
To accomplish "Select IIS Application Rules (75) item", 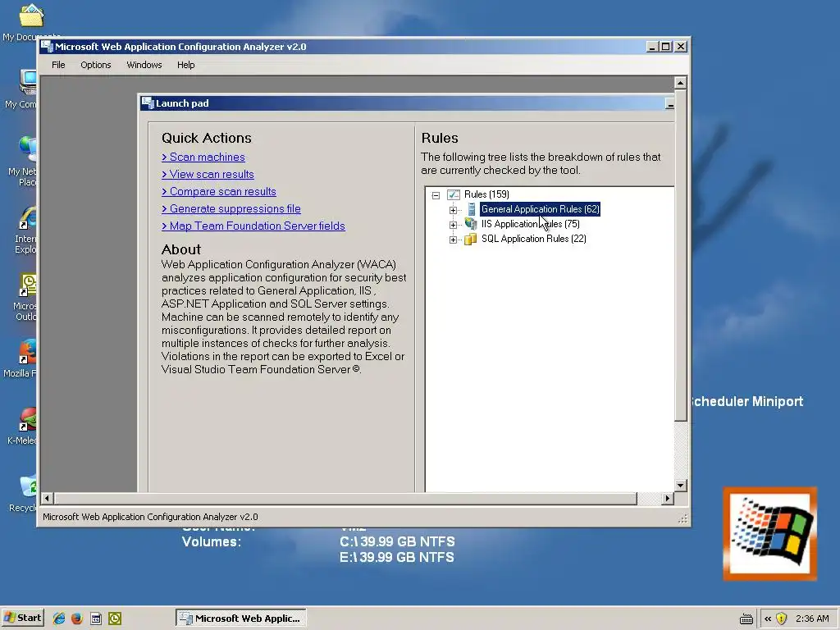I will 531,224.
